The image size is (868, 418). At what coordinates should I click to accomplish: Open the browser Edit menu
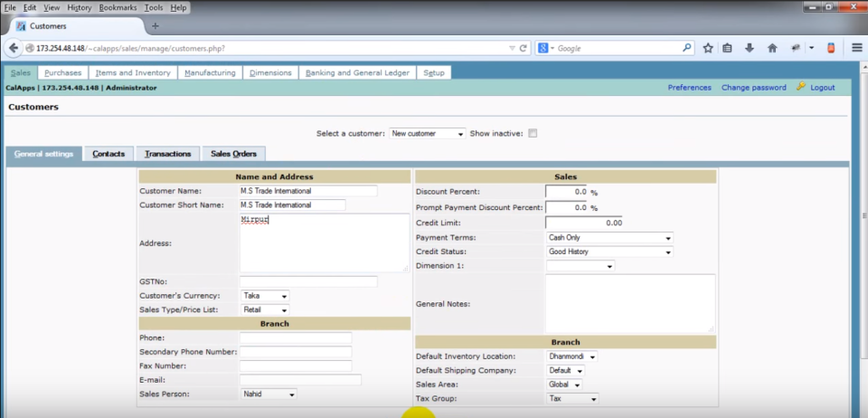pyautogui.click(x=30, y=8)
